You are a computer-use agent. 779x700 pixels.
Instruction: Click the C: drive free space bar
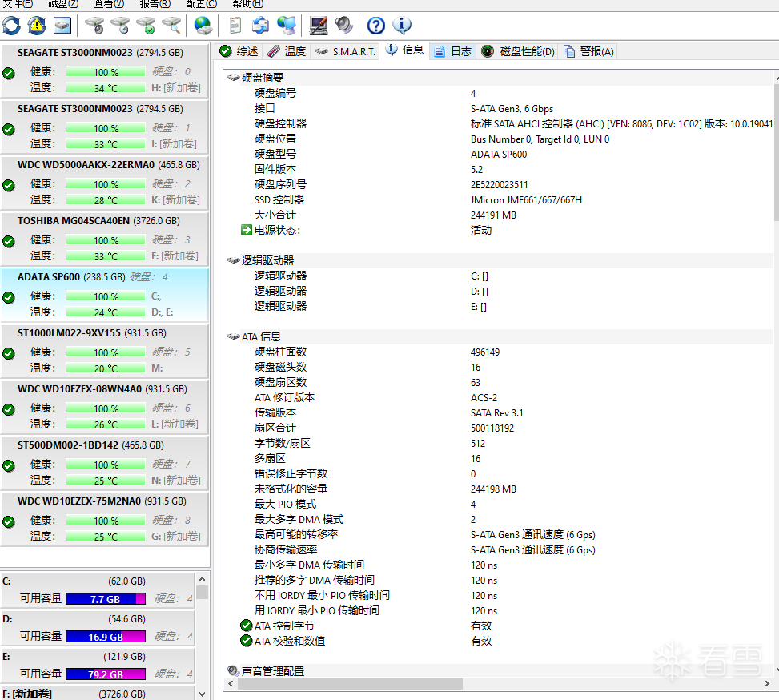(106, 599)
